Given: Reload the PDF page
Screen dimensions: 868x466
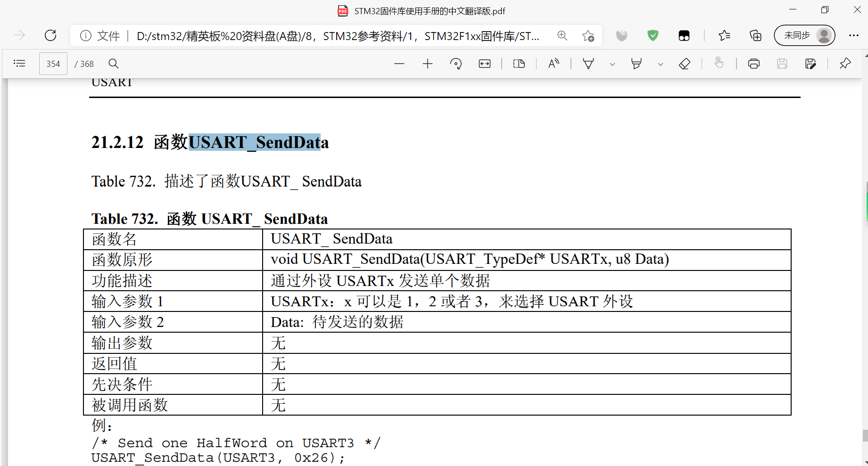Looking at the screenshot, I should [50, 35].
